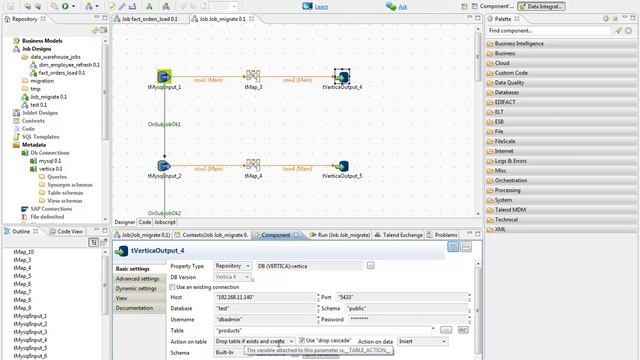Open the Action on data Insert dropdown
This screenshot has height=360, width=640.
click(422, 341)
